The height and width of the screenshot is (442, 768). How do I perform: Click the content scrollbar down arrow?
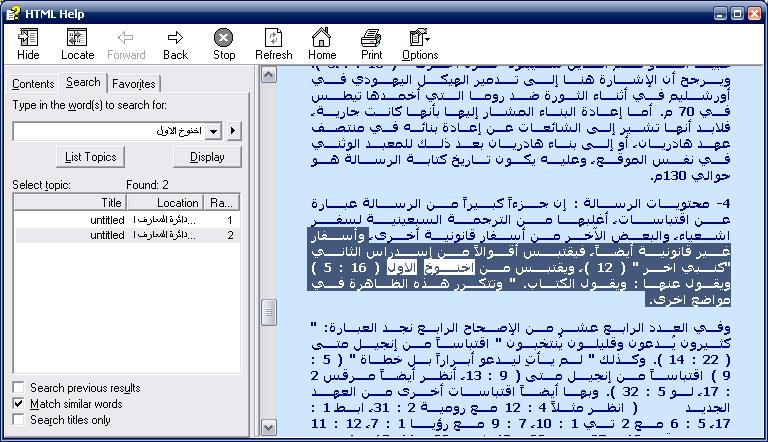click(x=268, y=427)
